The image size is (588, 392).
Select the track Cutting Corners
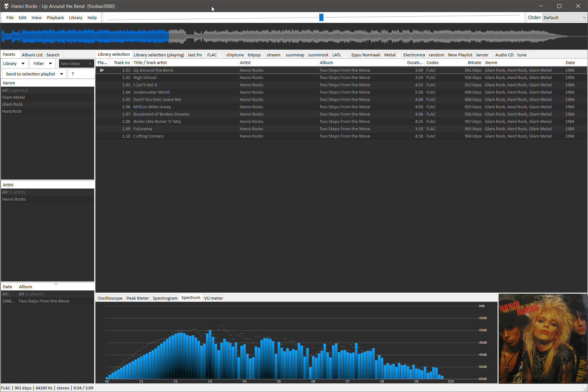pyautogui.click(x=341, y=136)
